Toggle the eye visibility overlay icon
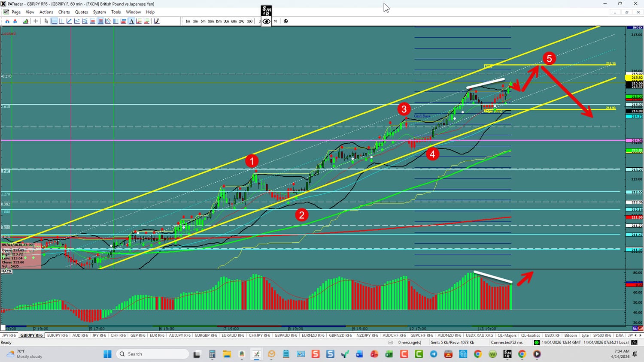The width and height of the screenshot is (644, 362). click(x=267, y=21)
